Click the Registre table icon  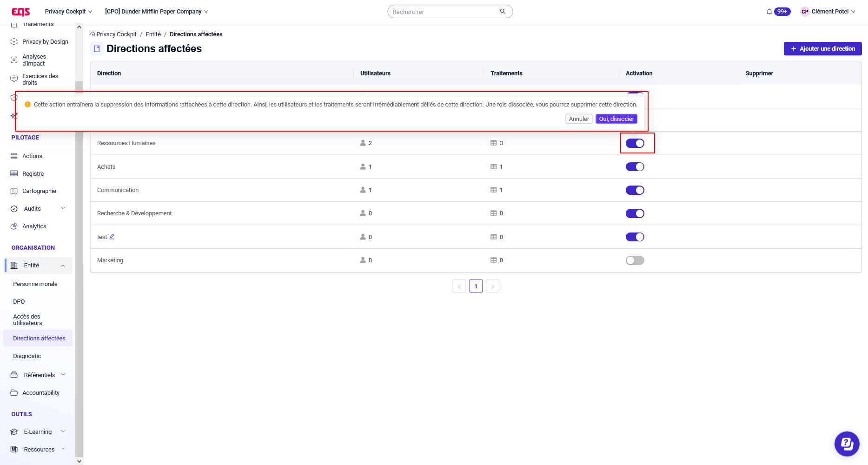(x=14, y=174)
